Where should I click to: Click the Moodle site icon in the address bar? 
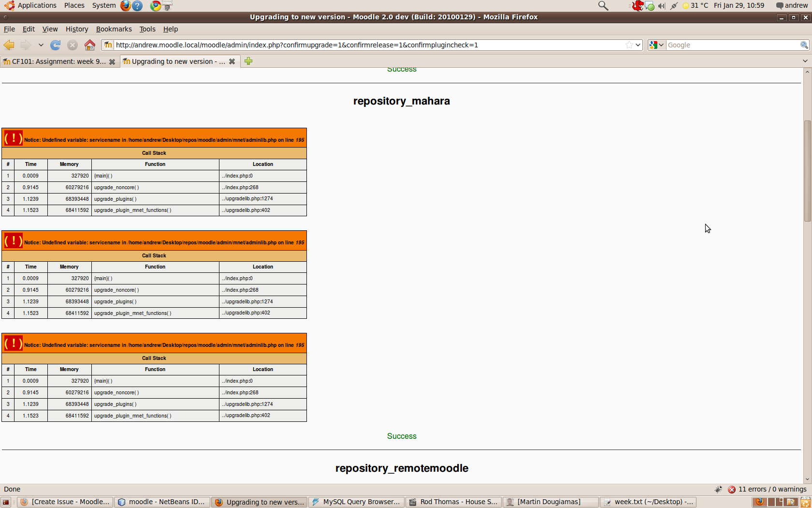point(108,45)
